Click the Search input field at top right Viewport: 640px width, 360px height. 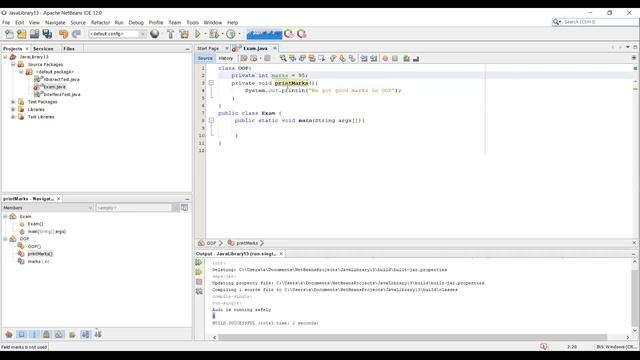click(x=600, y=22)
